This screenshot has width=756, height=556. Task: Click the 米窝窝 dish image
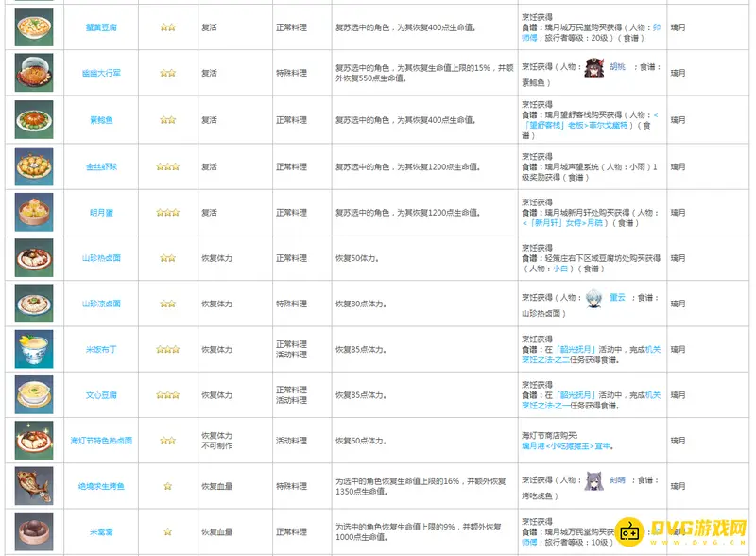point(34,531)
